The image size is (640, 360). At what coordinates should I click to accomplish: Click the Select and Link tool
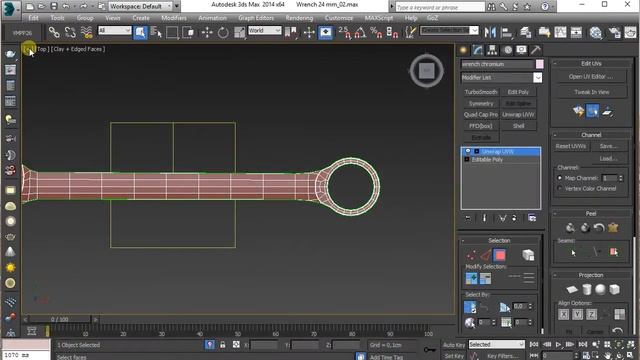[x=54, y=32]
